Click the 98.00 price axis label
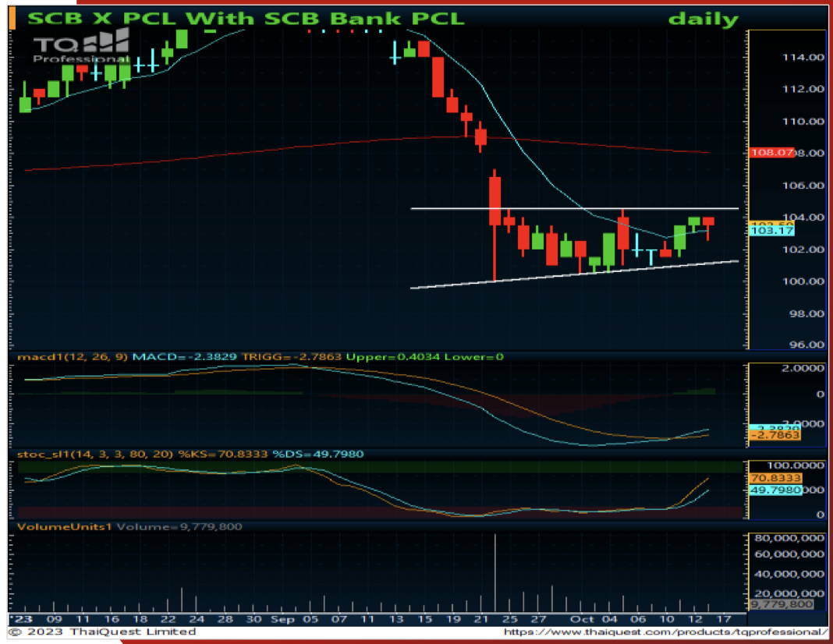Image resolution: width=833 pixels, height=644 pixels. point(807,313)
